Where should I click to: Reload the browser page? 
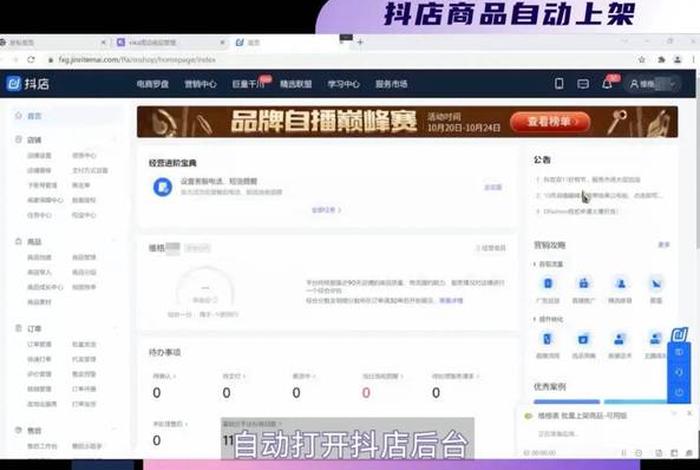(x=31, y=59)
